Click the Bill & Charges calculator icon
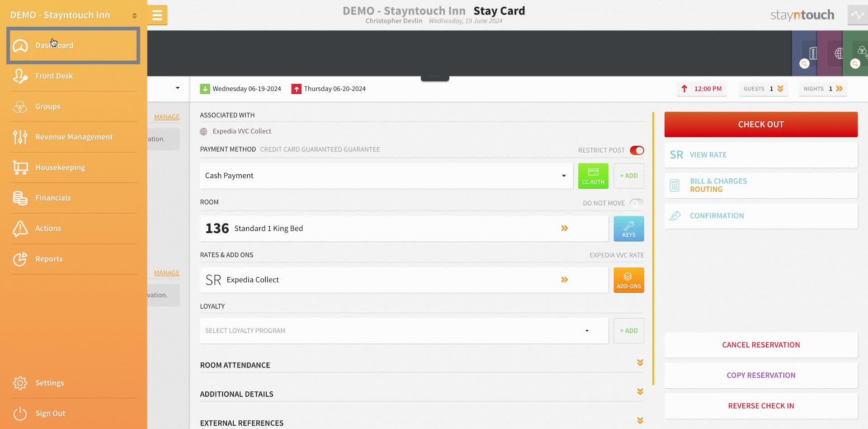 click(675, 186)
